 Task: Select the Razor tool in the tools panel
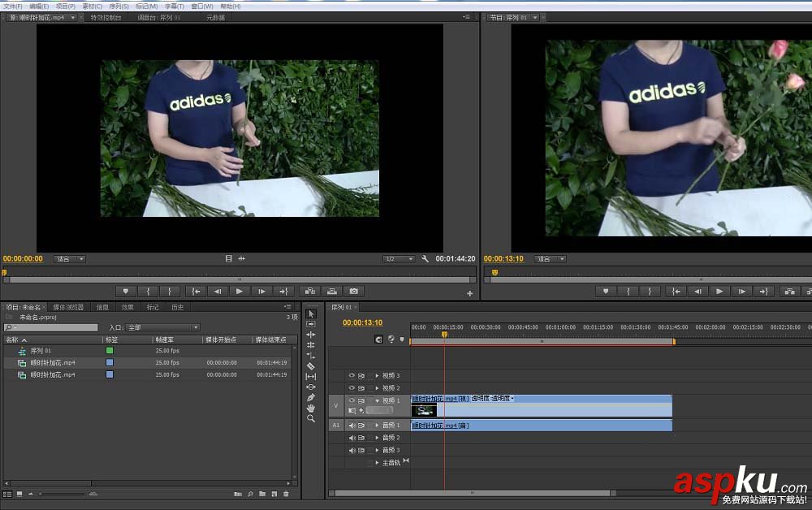tap(311, 366)
